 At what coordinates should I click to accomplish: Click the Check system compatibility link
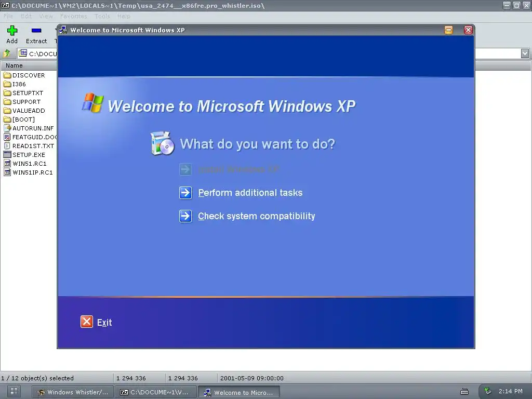(257, 216)
